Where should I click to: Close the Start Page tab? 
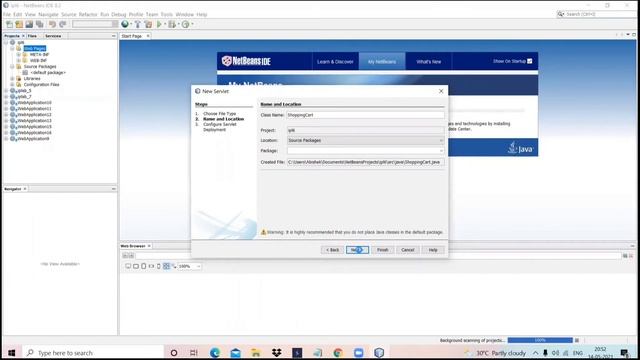tap(148, 36)
